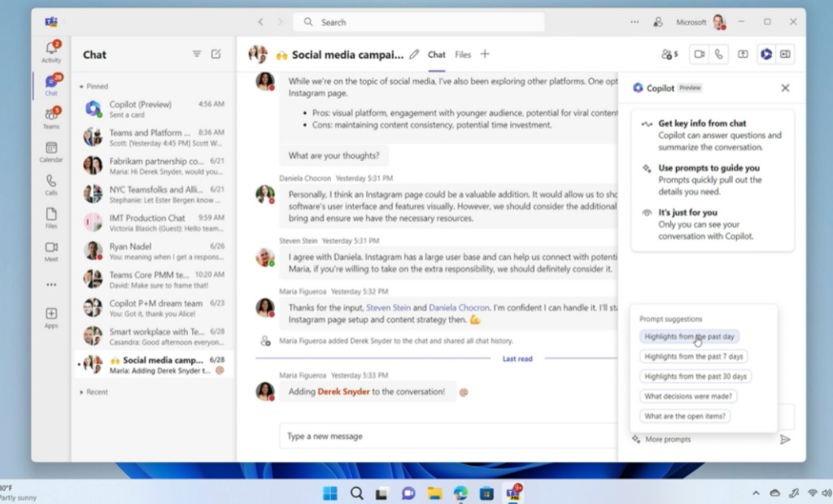The height and width of the screenshot is (504, 833).
Task: Open File Explorer from taskbar
Action: coord(434,493)
